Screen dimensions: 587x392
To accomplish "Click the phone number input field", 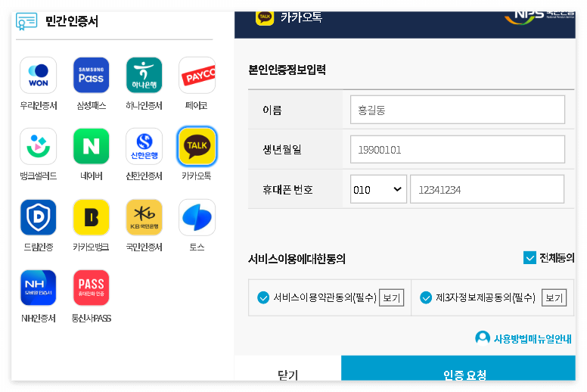I will coord(487,189).
